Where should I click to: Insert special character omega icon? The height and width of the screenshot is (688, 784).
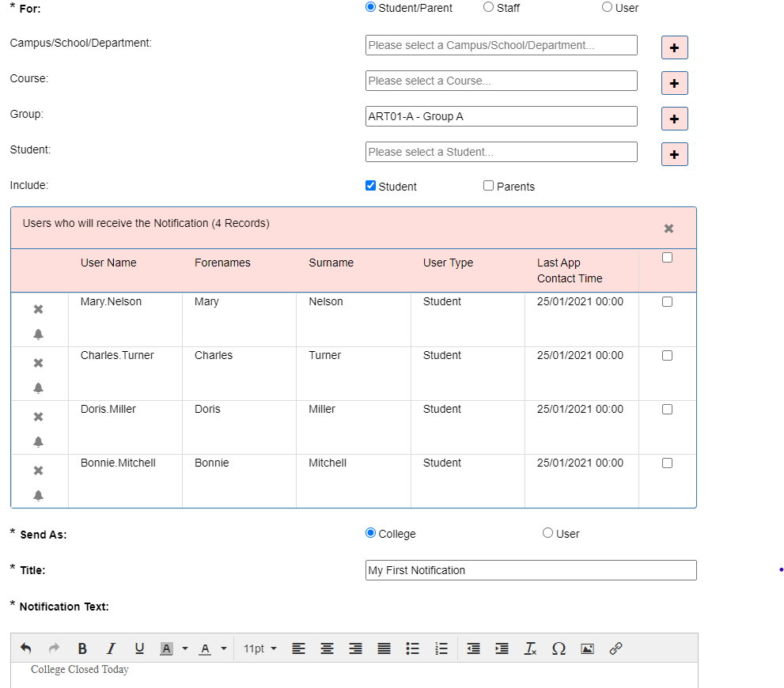point(559,648)
